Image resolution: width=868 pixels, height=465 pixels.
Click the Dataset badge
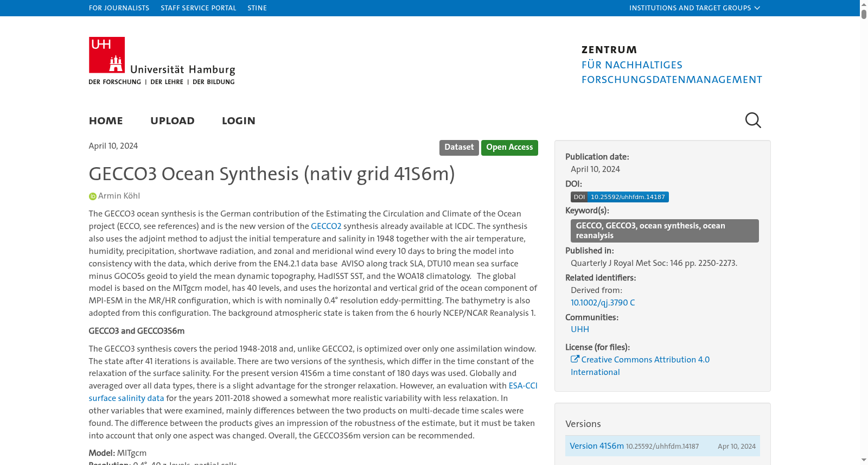(x=459, y=148)
